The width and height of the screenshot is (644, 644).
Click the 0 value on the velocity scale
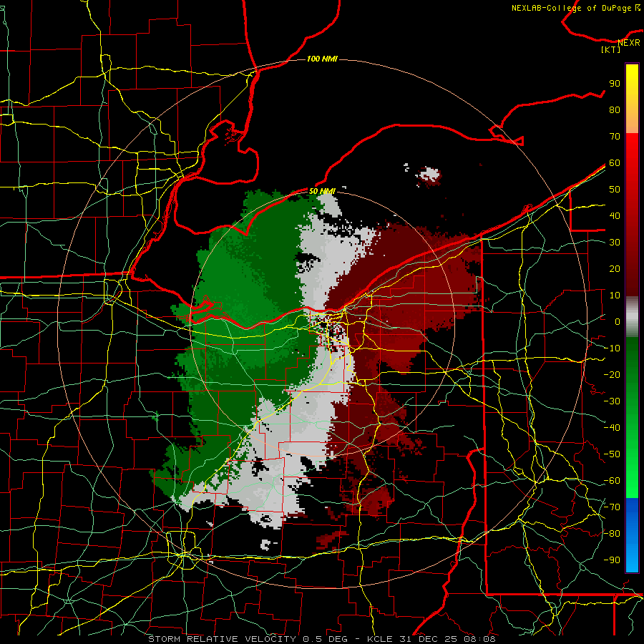(x=618, y=322)
